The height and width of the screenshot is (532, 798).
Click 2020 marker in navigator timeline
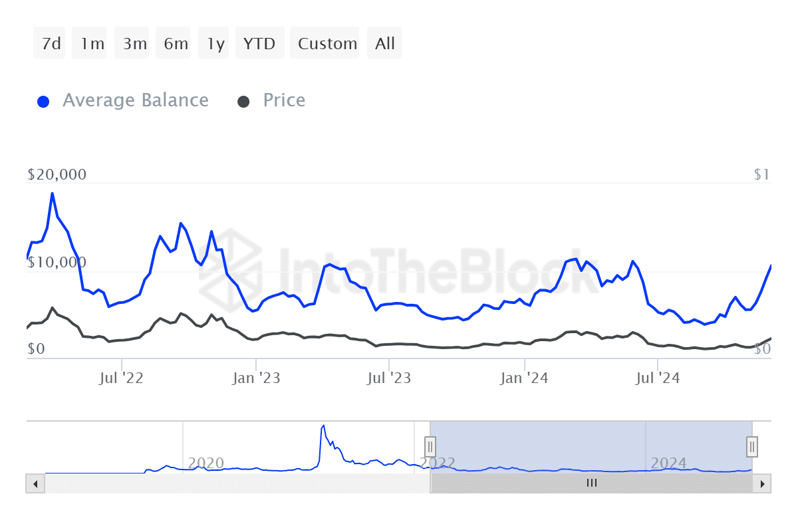(x=205, y=464)
